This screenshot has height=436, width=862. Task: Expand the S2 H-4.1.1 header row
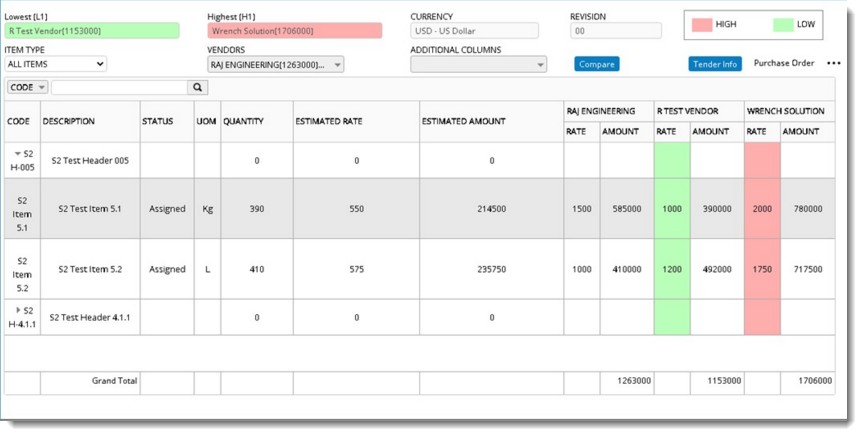[x=17, y=310]
